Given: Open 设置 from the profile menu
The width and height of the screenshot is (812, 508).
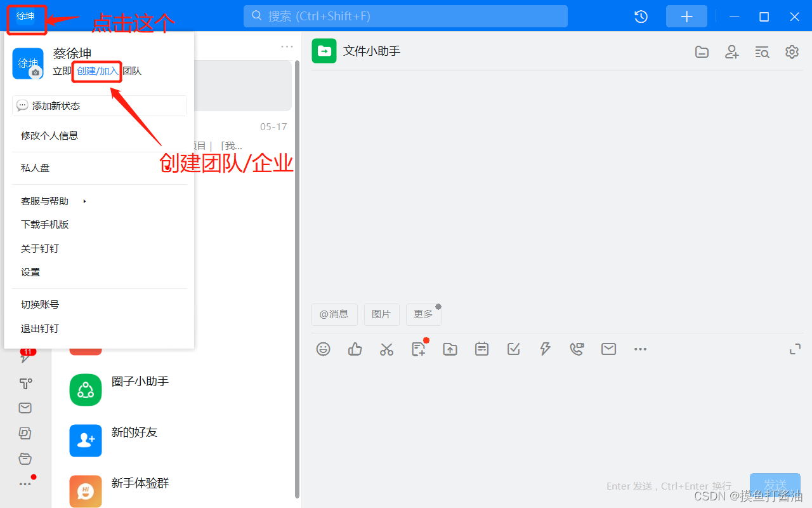Looking at the screenshot, I should [x=99, y=272].
